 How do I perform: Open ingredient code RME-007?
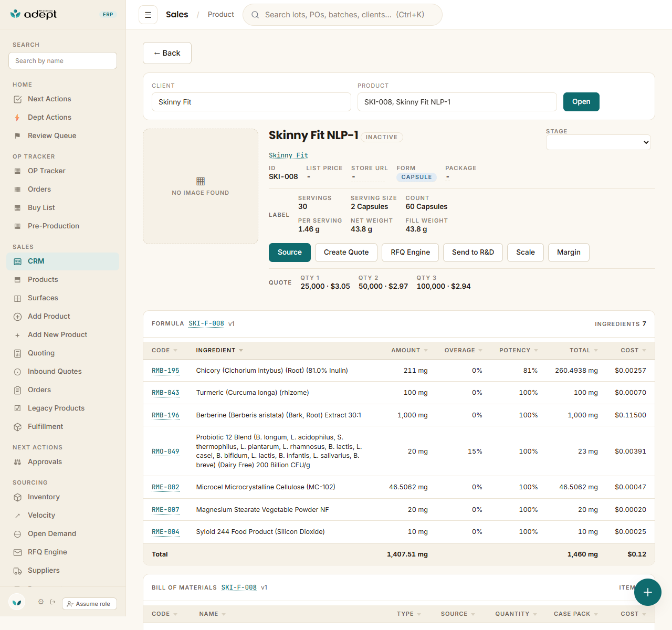click(x=165, y=510)
